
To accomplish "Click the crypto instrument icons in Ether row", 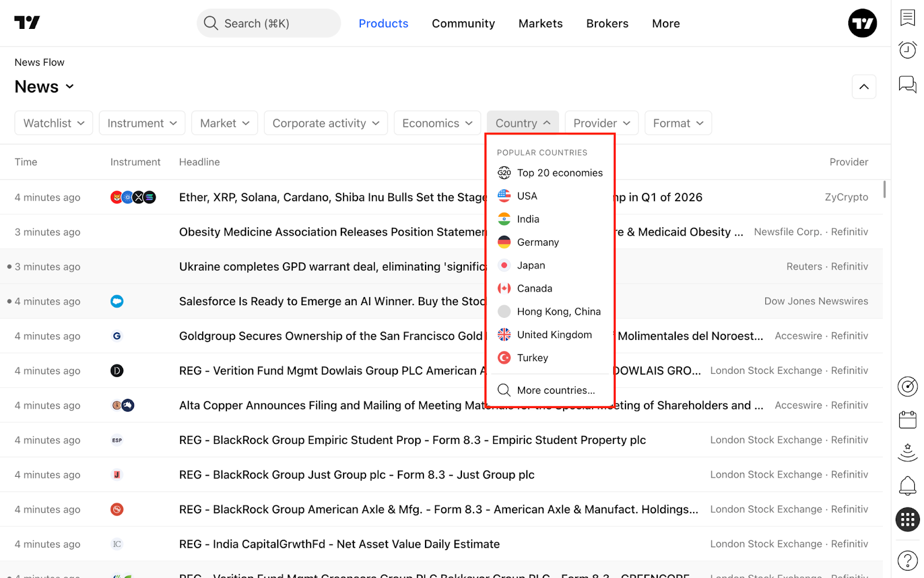I will [133, 197].
